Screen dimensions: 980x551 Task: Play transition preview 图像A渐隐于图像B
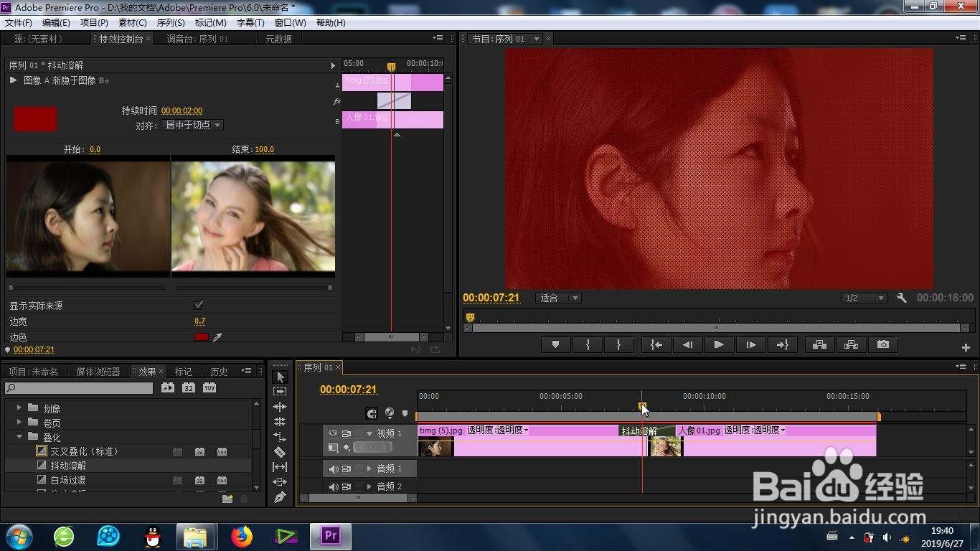tap(13, 80)
